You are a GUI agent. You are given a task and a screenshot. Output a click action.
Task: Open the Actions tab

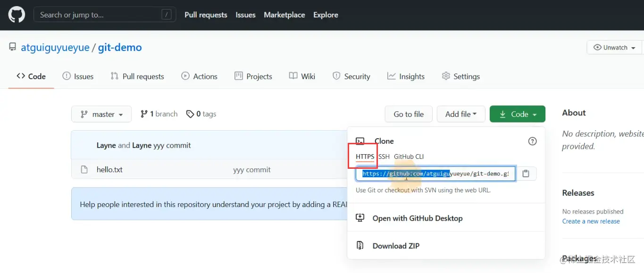point(199,76)
